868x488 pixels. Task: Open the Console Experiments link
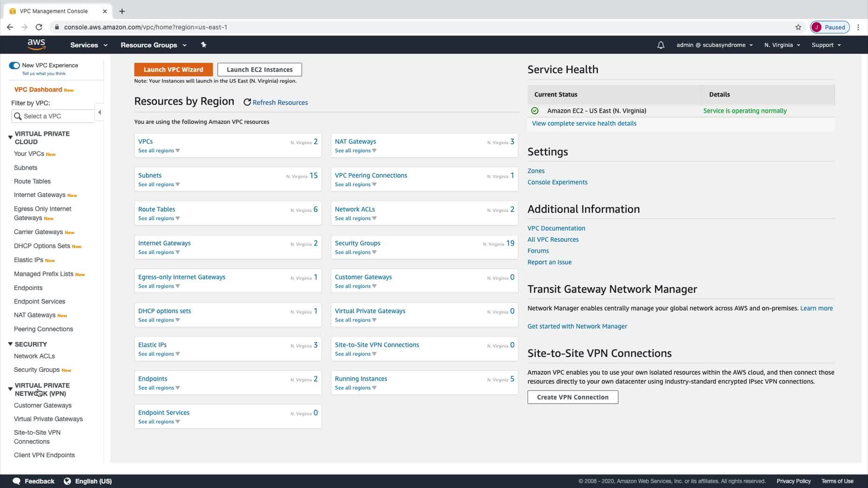[x=557, y=182]
